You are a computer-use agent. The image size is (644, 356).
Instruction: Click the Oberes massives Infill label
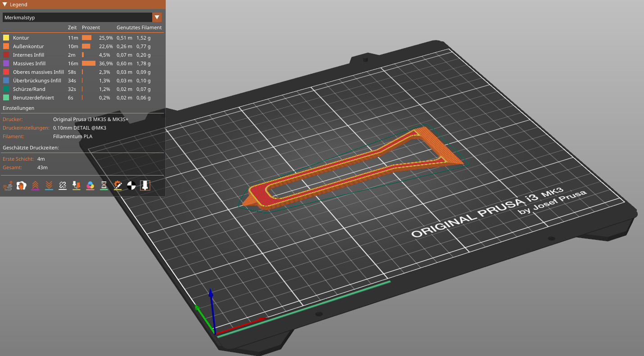pos(39,72)
